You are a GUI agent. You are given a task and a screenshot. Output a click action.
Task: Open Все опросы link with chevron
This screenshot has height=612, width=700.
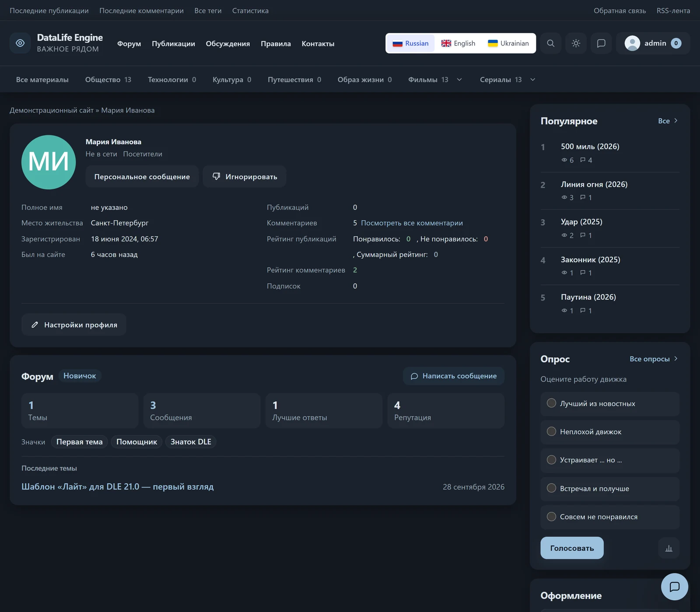coord(654,359)
